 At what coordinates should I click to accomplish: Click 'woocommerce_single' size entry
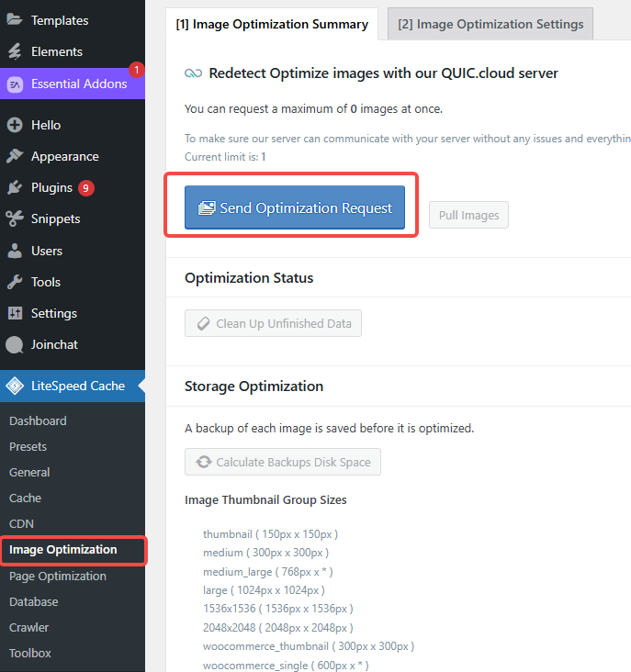coord(286,666)
